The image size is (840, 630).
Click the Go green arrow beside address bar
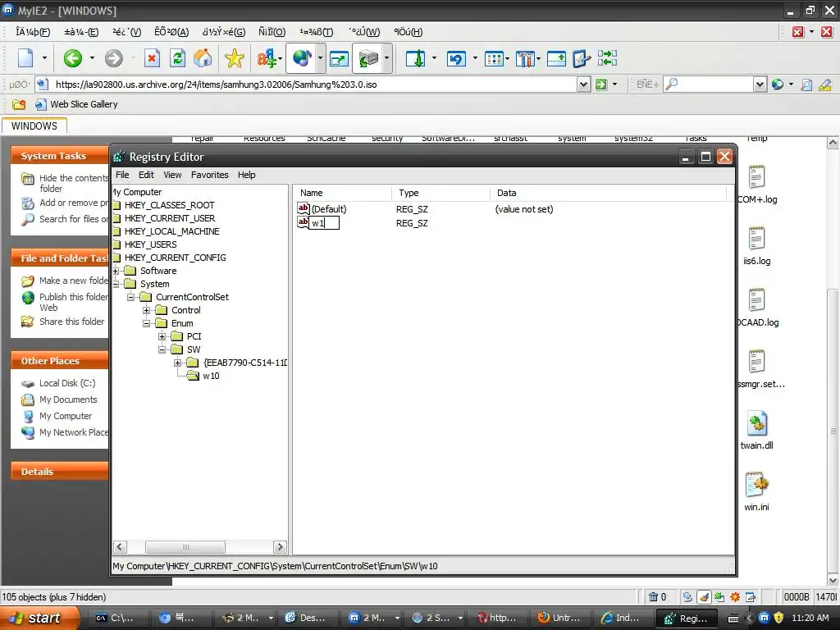click(x=601, y=84)
